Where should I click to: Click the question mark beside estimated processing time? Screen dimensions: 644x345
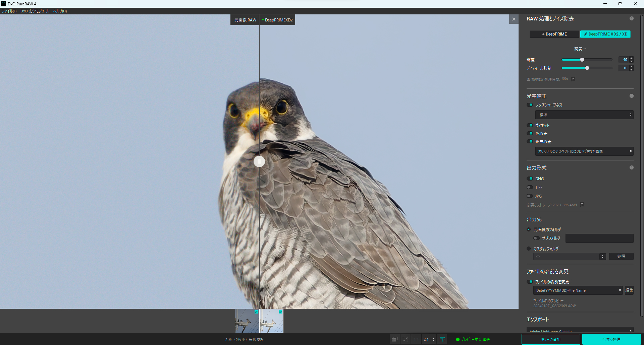[x=573, y=79]
